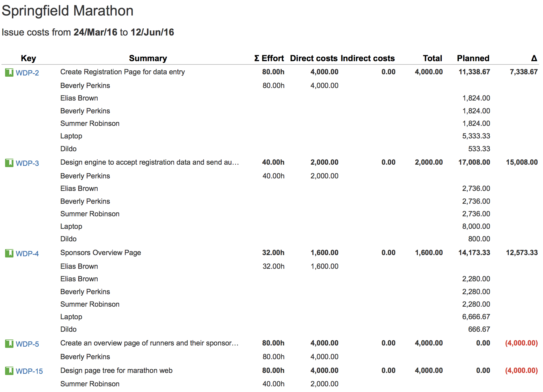
Task: Click the green story icon beside WDP-3
Action: 9,163
